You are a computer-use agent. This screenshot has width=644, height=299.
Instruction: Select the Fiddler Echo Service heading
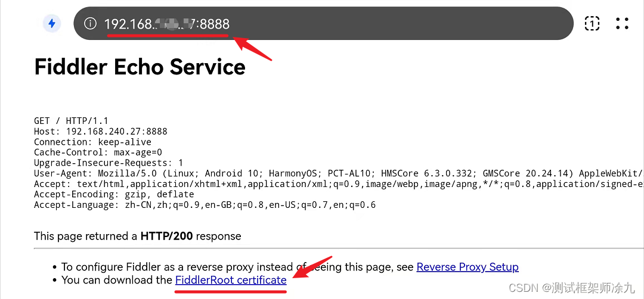point(140,67)
